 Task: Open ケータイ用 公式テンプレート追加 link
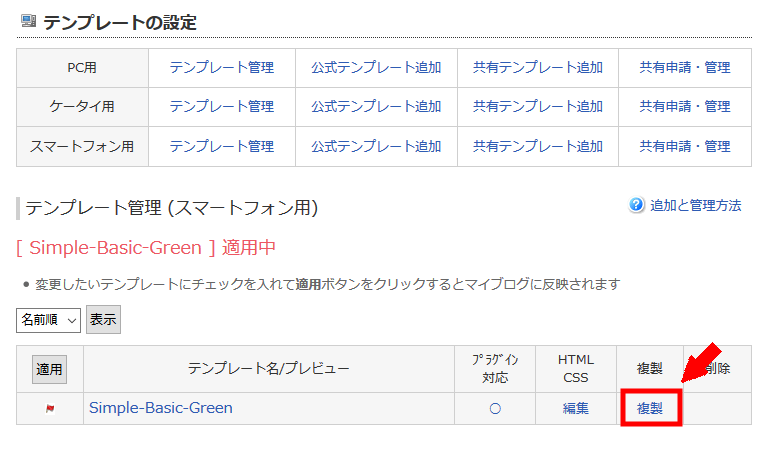(376, 106)
